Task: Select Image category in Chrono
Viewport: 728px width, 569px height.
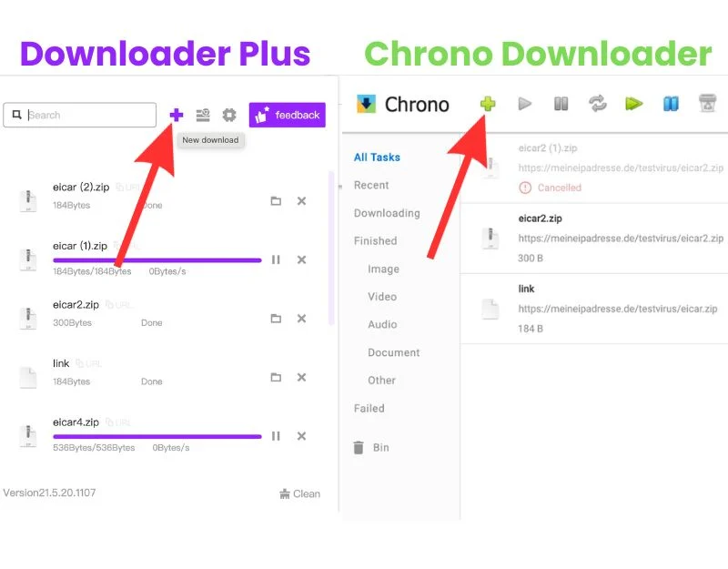Action: 383,269
